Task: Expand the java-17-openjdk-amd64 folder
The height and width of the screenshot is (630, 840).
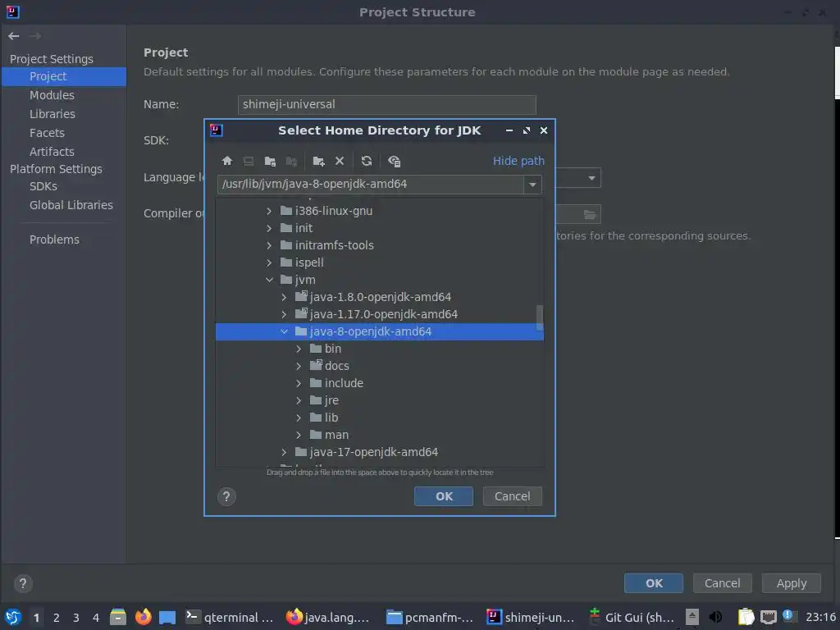Action: coord(284,452)
